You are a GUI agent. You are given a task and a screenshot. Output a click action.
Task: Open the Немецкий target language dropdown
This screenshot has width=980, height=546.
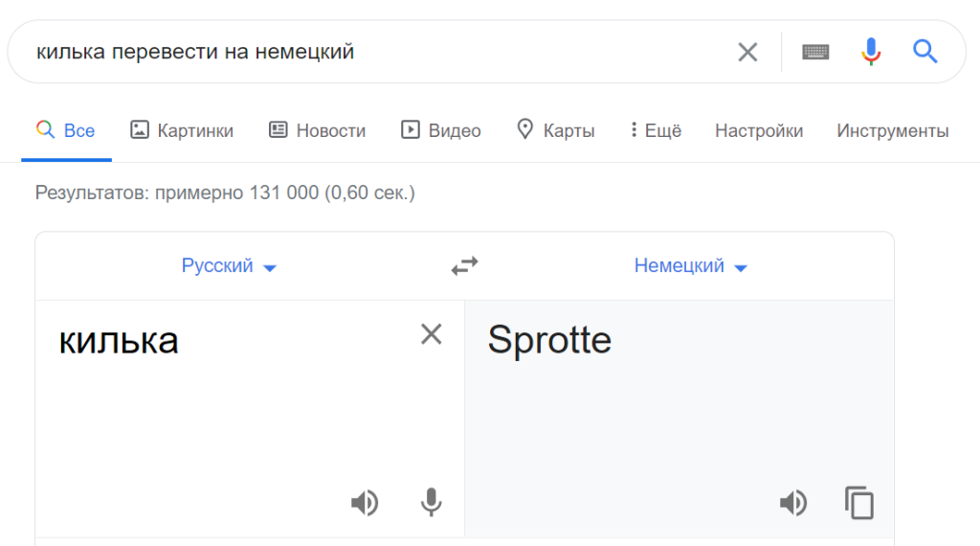click(690, 266)
